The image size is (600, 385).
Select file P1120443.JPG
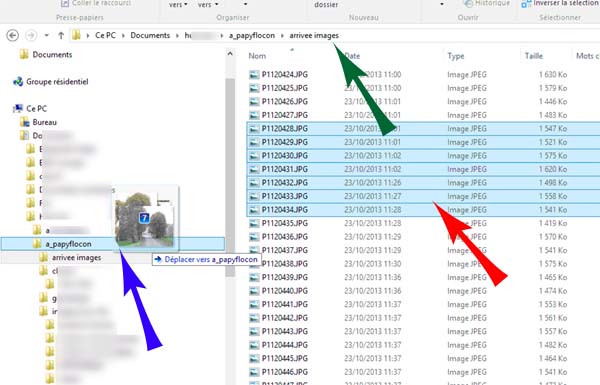click(285, 331)
